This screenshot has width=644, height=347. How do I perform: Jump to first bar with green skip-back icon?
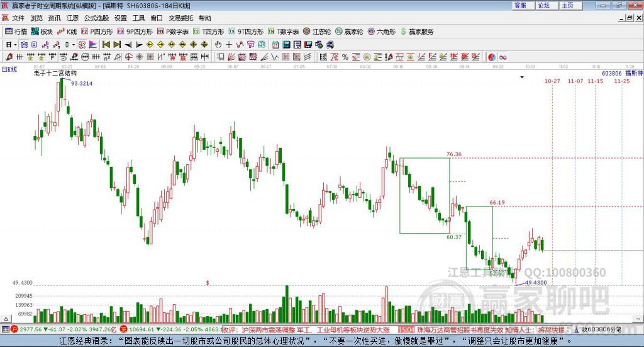pyautogui.click(x=106, y=45)
